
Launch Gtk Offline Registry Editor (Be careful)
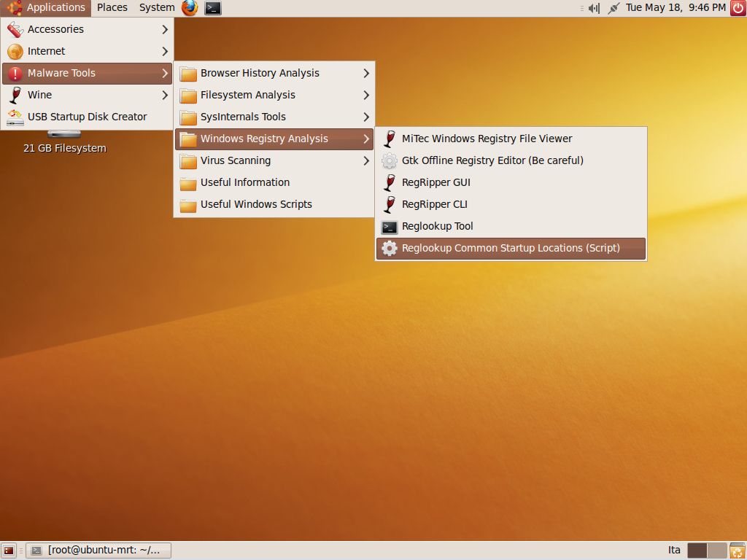(x=511, y=161)
